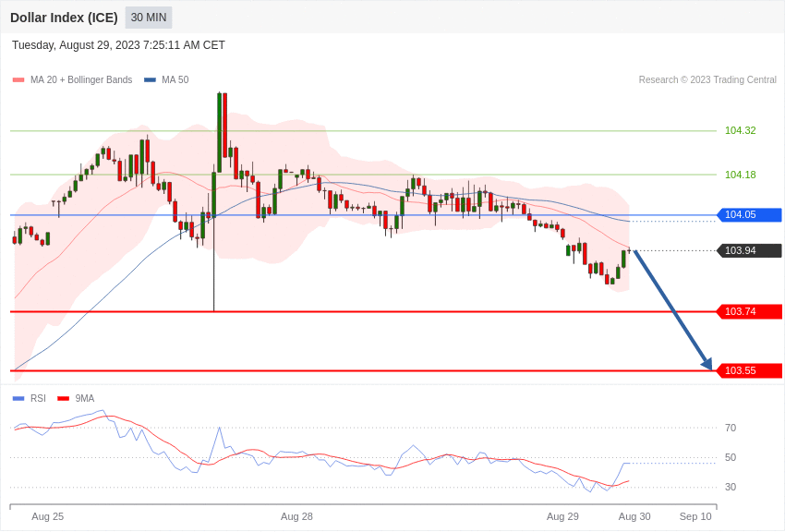
Task: Click the Sep 10 date axis label
Action: click(x=695, y=516)
